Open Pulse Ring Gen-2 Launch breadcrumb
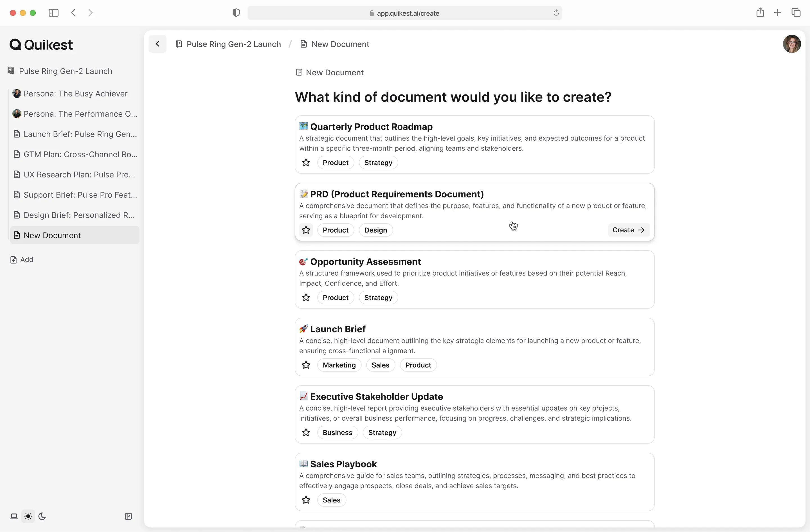This screenshot has height=532, width=810. click(x=228, y=44)
